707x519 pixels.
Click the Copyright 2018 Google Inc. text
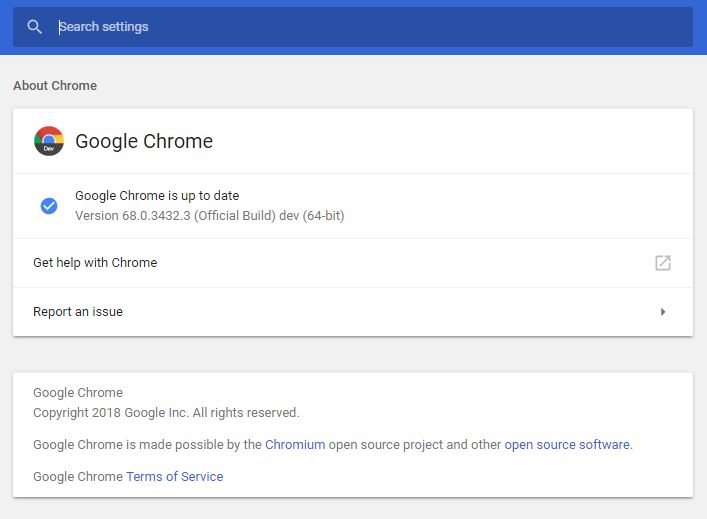coord(166,413)
